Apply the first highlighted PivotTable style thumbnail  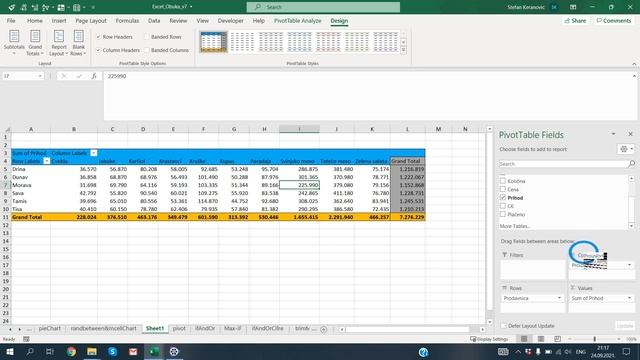click(x=213, y=42)
